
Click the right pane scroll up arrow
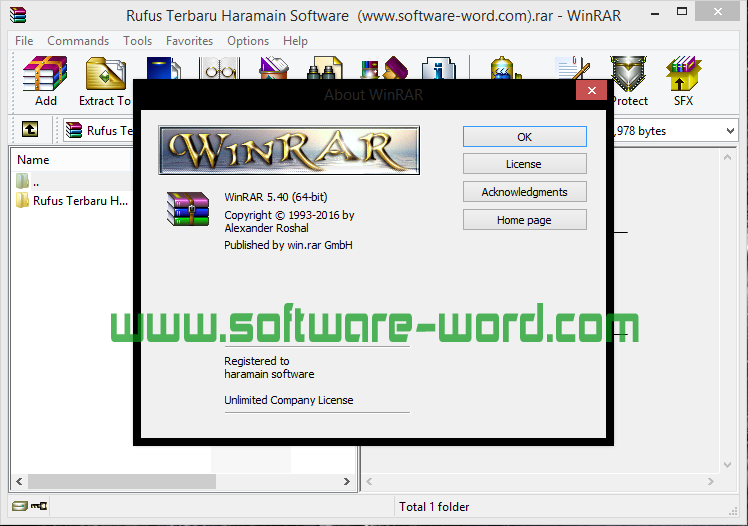tap(727, 157)
